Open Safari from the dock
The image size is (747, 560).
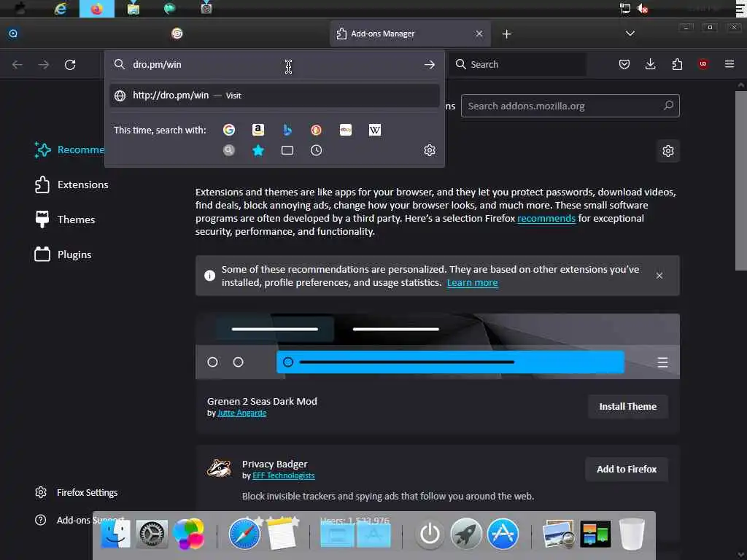coord(244,534)
